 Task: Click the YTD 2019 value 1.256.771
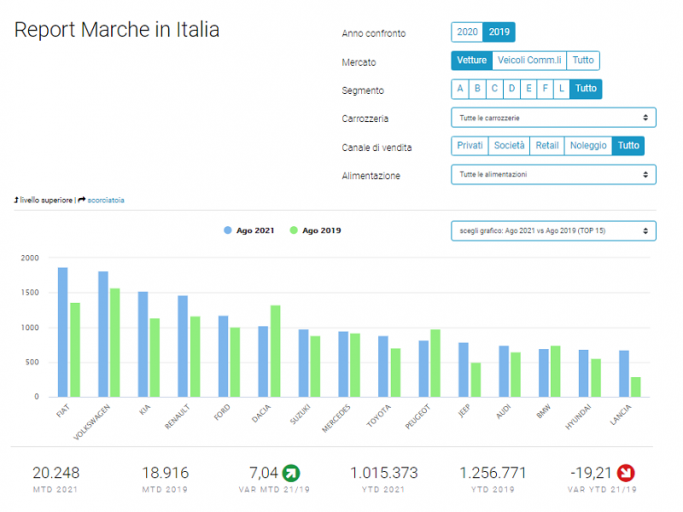coord(493,473)
